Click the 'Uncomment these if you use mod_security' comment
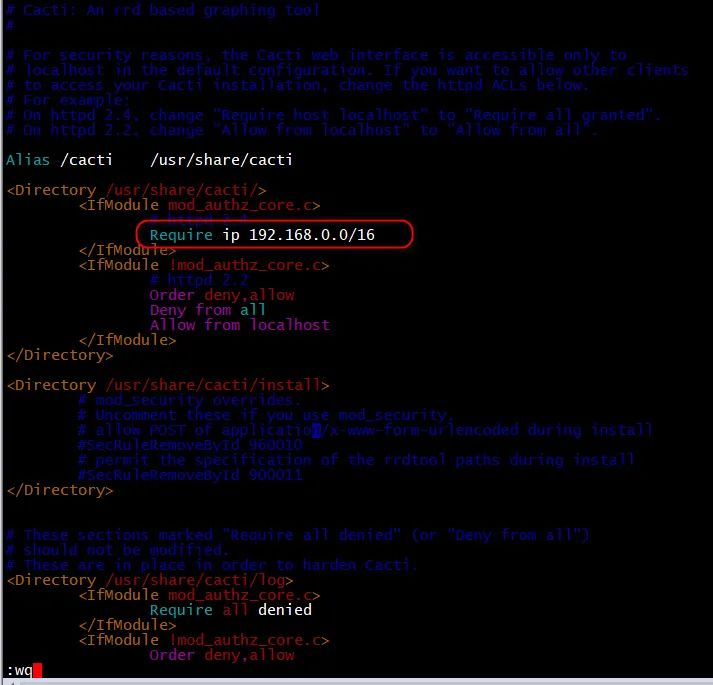 266,415
